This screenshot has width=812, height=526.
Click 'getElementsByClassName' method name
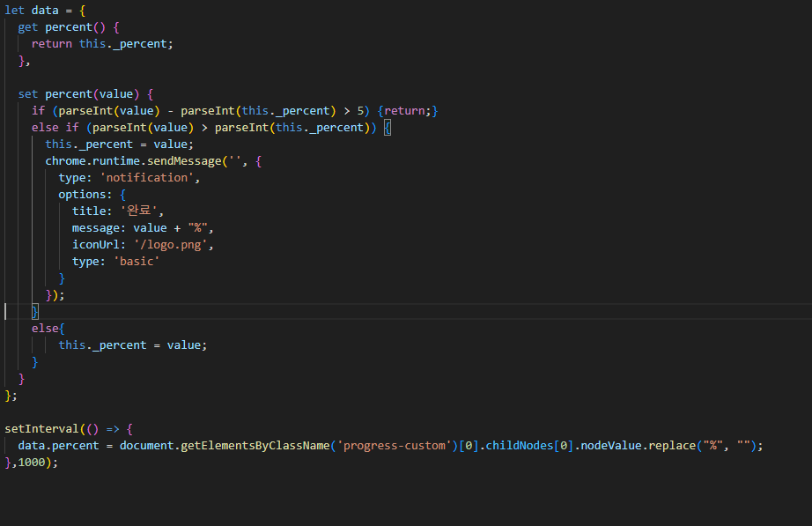255,446
